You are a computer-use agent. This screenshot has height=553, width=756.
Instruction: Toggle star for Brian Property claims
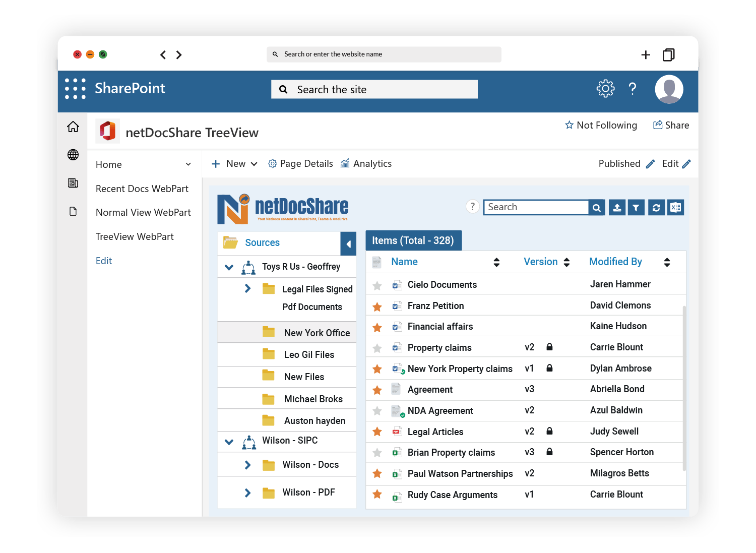click(x=377, y=453)
